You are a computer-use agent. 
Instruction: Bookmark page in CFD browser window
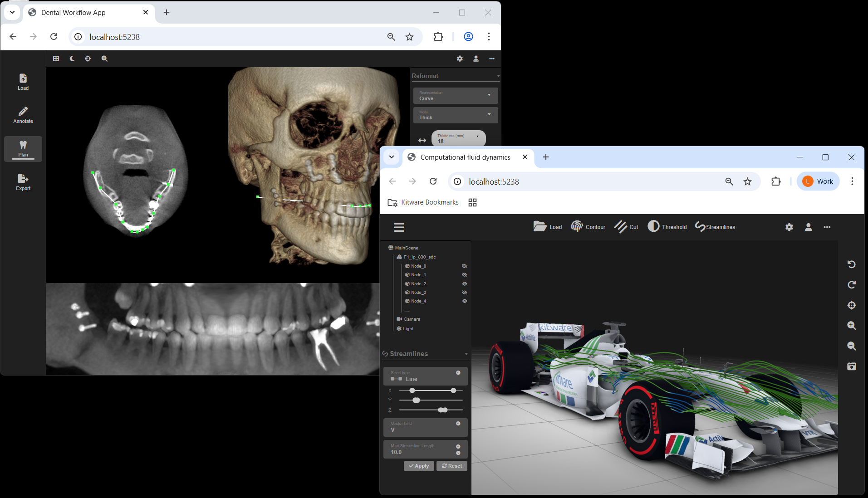click(x=748, y=182)
